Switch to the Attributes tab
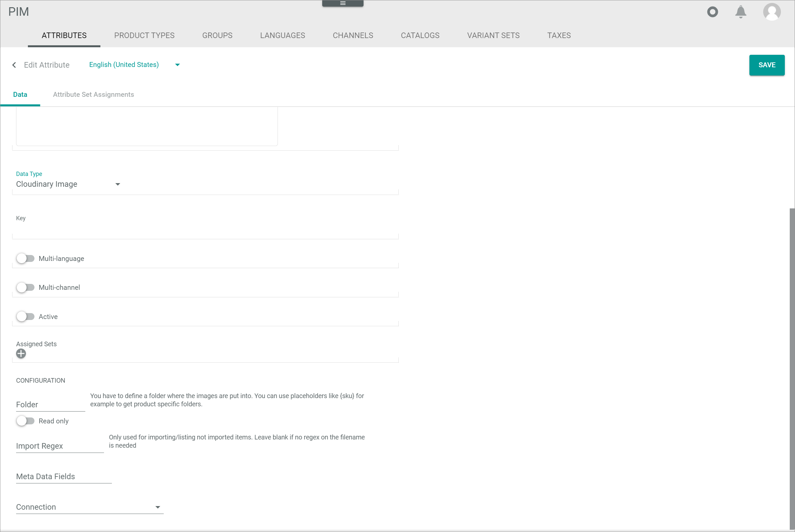This screenshot has width=795, height=532. pyautogui.click(x=64, y=35)
